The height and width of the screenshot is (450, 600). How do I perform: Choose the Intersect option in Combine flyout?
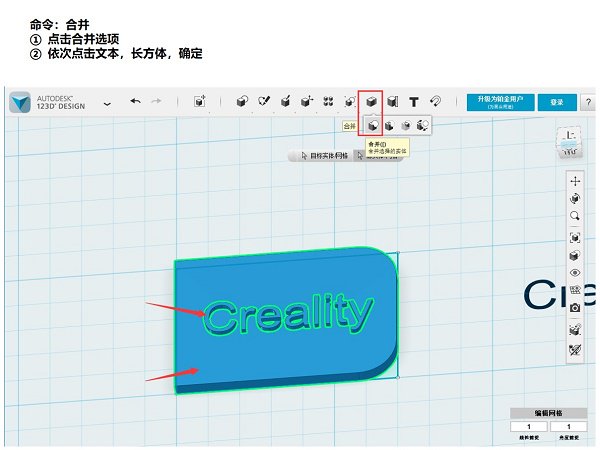406,126
